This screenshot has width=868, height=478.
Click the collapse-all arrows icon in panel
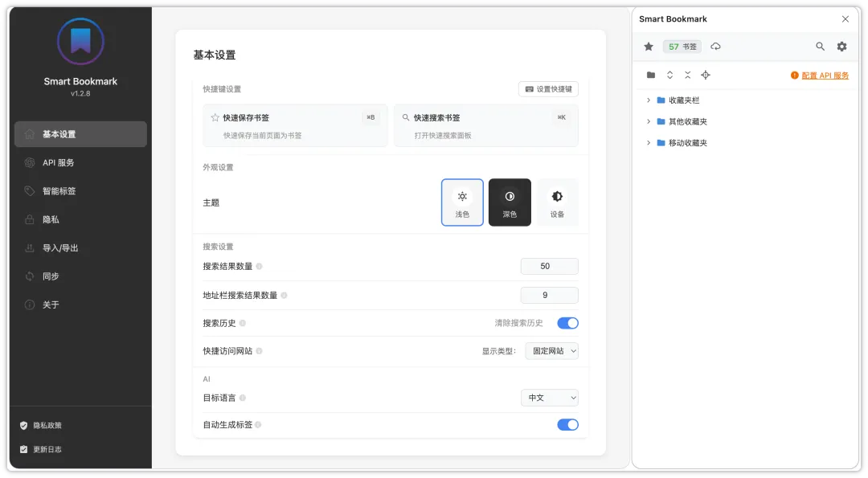687,75
